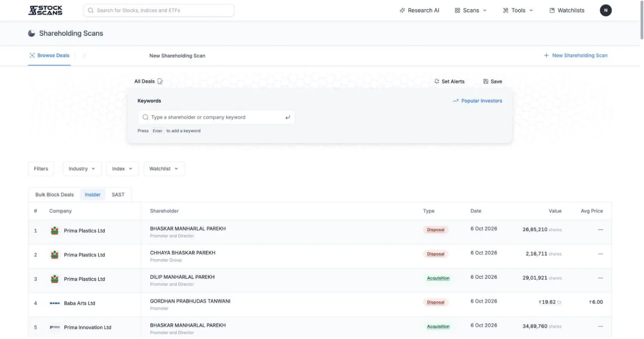The image size is (644, 339).
Task: Expand the Tools menu
Action: 518,10
